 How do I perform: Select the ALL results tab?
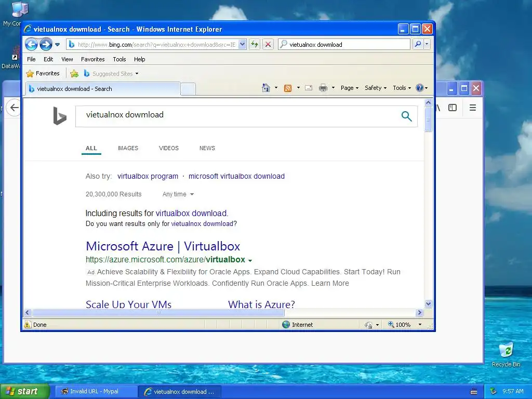click(91, 148)
